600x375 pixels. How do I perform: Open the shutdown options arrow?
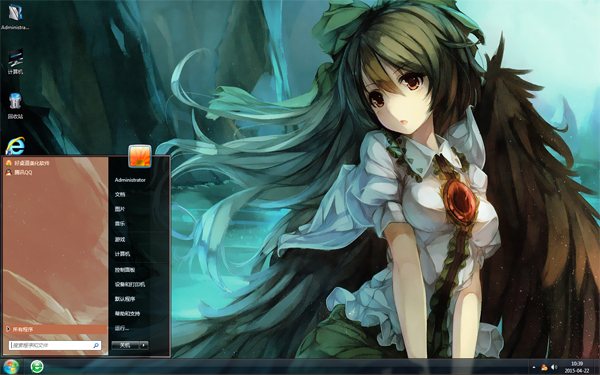(x=144, y=345)
